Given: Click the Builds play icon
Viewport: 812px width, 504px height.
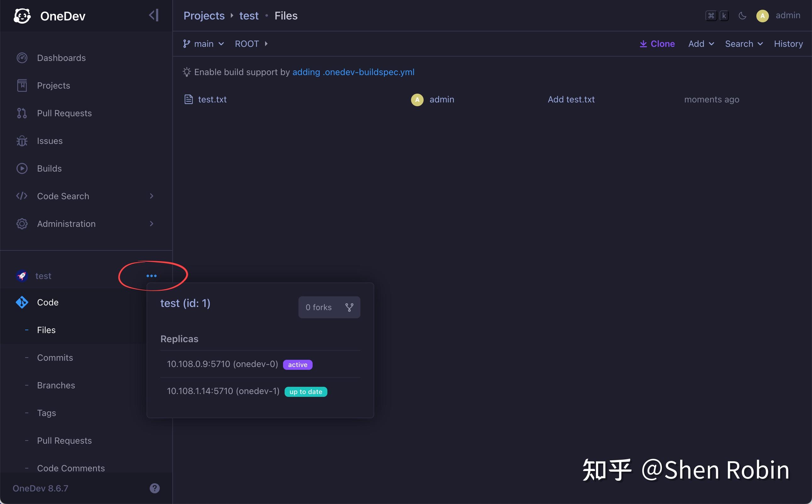Looking at the screenshot, I should [22, 168].
